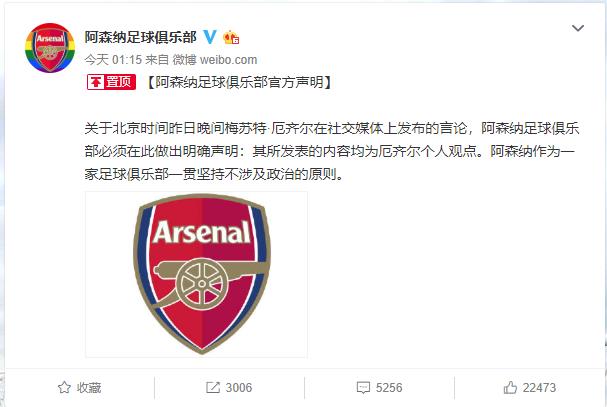The image size is (607, 407).
Task: Open the post options chevron menu
Action: [x=578, y=28]
